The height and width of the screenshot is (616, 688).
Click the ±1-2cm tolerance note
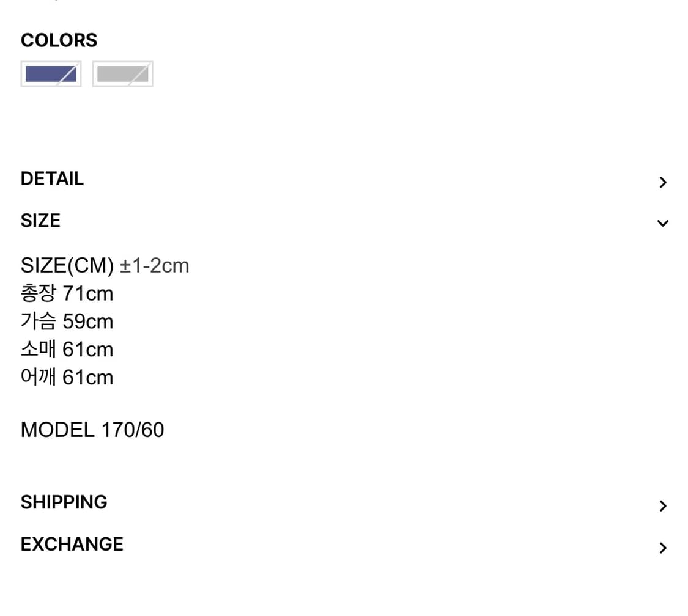[154, 266]
